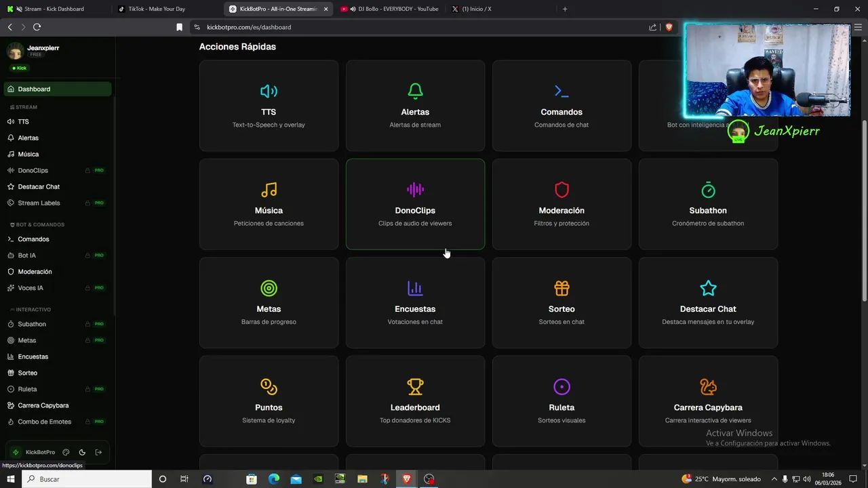Viewport: 868px width, 488px height.
Task: Click the page vertical scrollbar
Action: point(864,211)
